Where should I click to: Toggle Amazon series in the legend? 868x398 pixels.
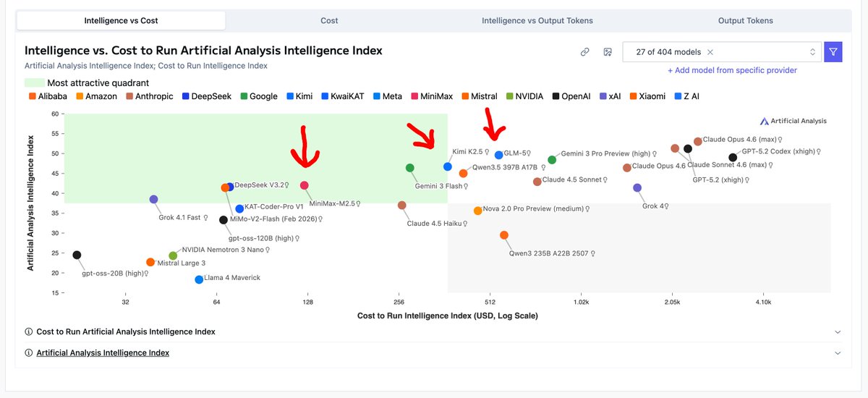point(96,96)
